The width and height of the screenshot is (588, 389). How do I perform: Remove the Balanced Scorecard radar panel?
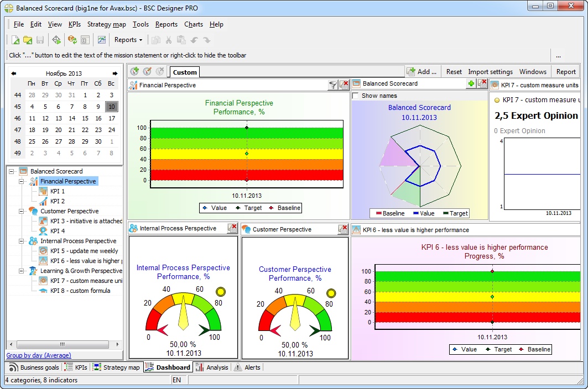click(482, 83)
